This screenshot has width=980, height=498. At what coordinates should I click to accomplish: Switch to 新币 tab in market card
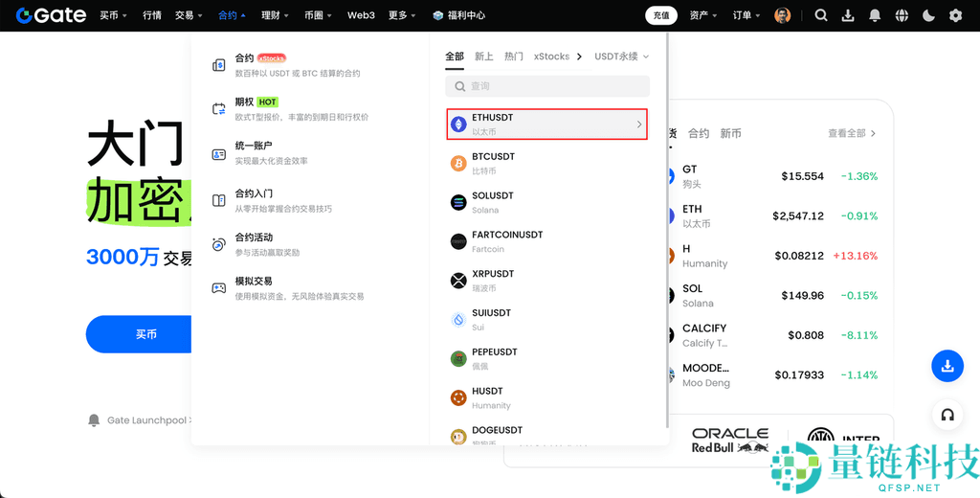(x=730, y=133)
